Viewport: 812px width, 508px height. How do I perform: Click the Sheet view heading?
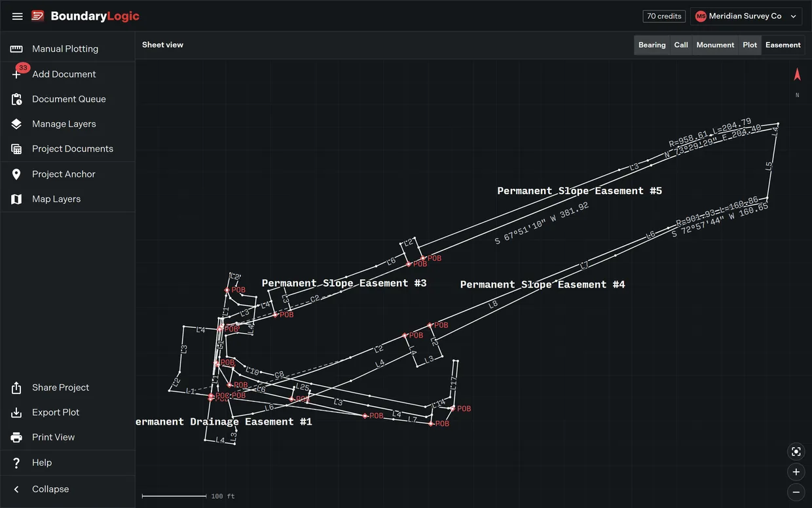(x=162, y=45)
